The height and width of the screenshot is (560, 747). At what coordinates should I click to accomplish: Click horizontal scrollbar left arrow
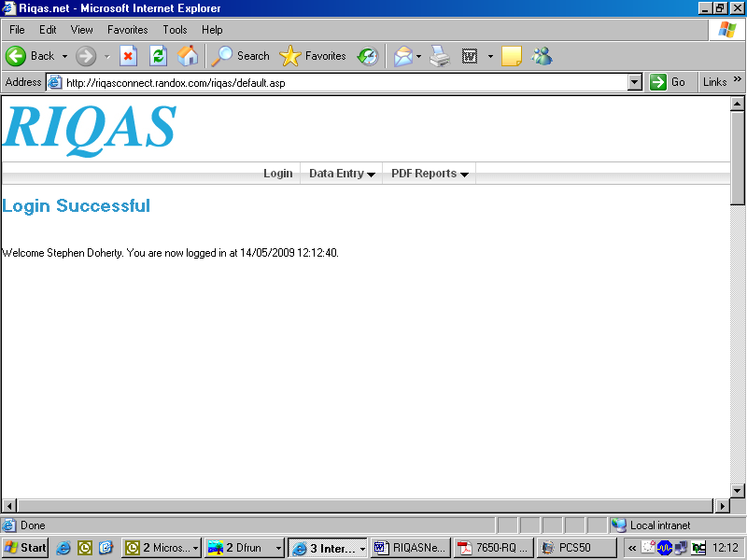[x=9, y=506]
